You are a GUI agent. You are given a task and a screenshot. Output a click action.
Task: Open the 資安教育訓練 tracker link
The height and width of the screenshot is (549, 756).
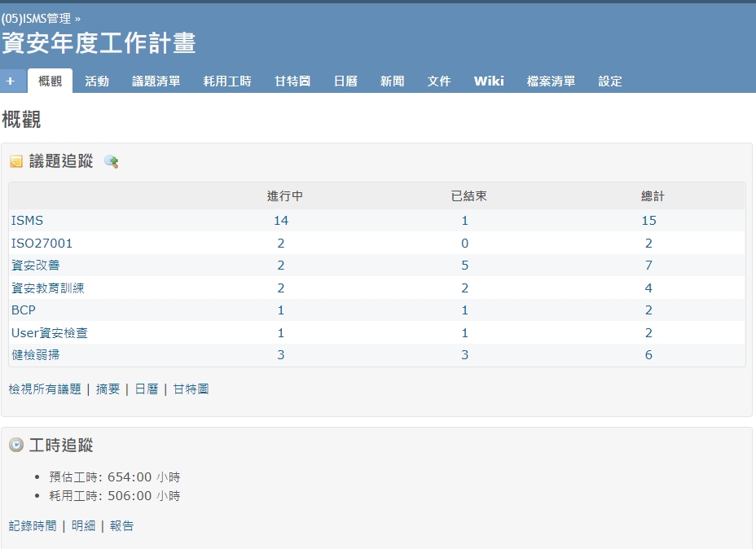coord(47,288)
